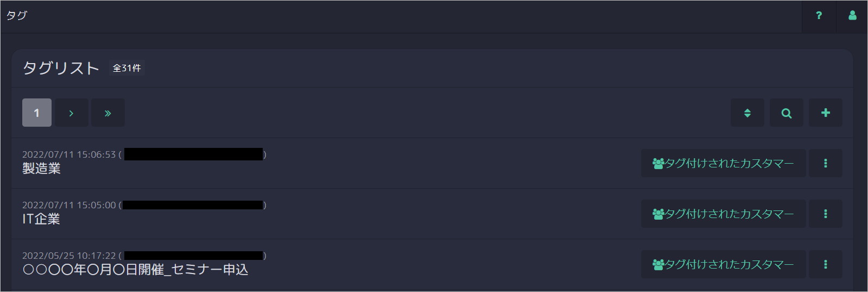Click the IT企業 tag name
Viewport: 868px width, 292px height.
point(41,219)
